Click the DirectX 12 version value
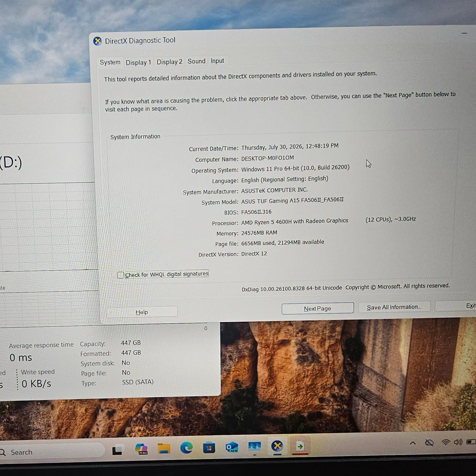Image resolution: width=476 pixels, height=476 pixels. (x=254, y=254)
